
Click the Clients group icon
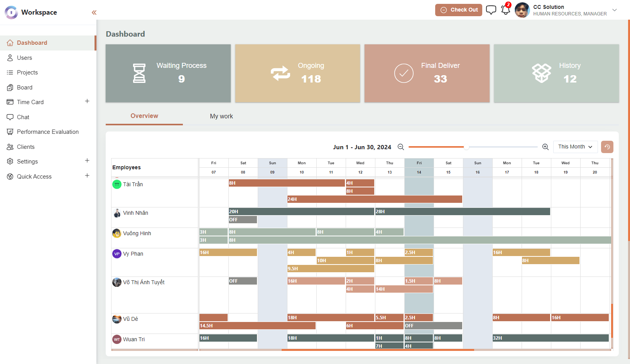[10, 147]
